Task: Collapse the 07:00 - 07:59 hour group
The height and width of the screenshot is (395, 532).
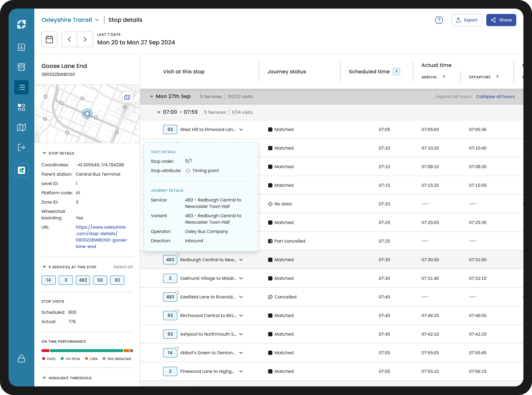Action: (159, 112)
